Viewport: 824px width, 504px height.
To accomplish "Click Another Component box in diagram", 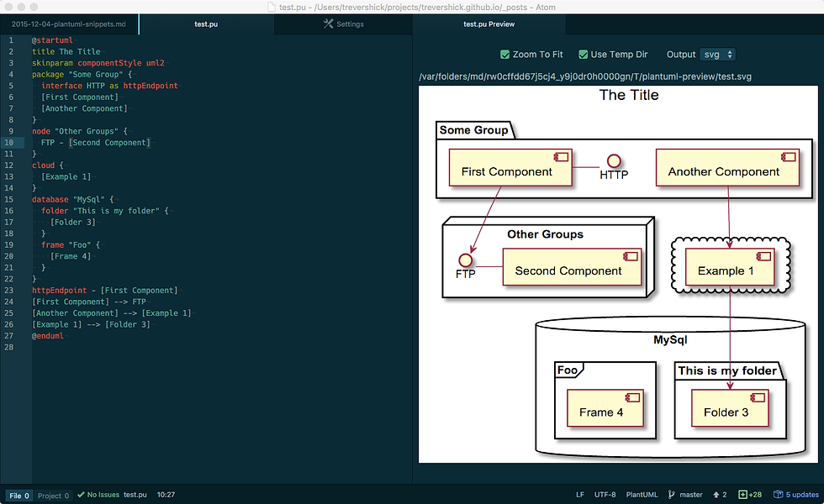I will point(727,167).
